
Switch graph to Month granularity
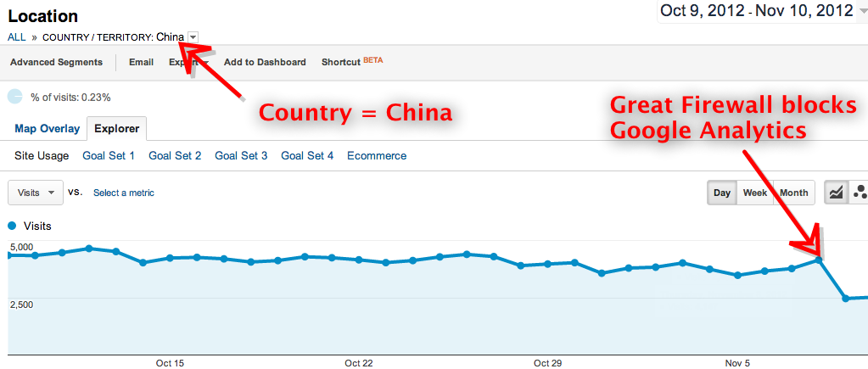[x=794, y=193]
